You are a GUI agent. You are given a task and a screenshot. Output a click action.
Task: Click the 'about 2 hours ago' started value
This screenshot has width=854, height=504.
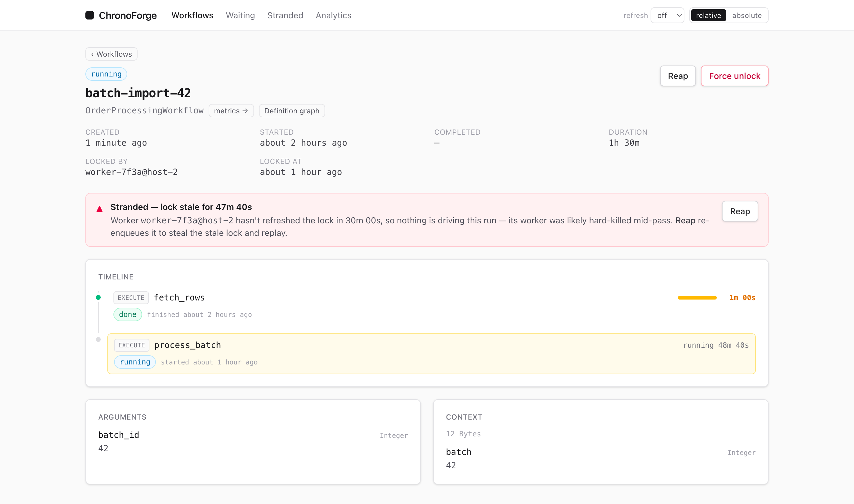click(303, 143)
